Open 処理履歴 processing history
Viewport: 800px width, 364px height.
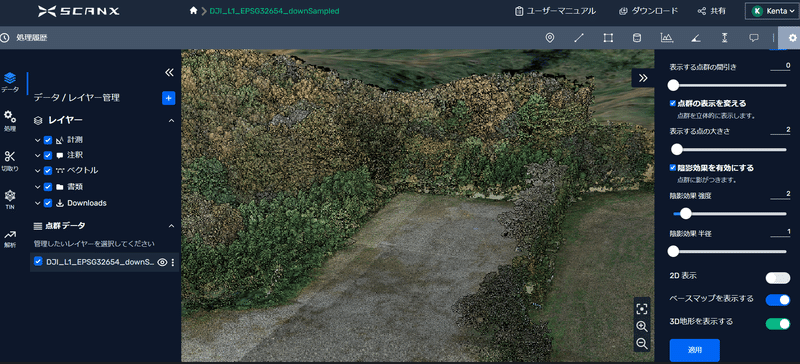24,38
